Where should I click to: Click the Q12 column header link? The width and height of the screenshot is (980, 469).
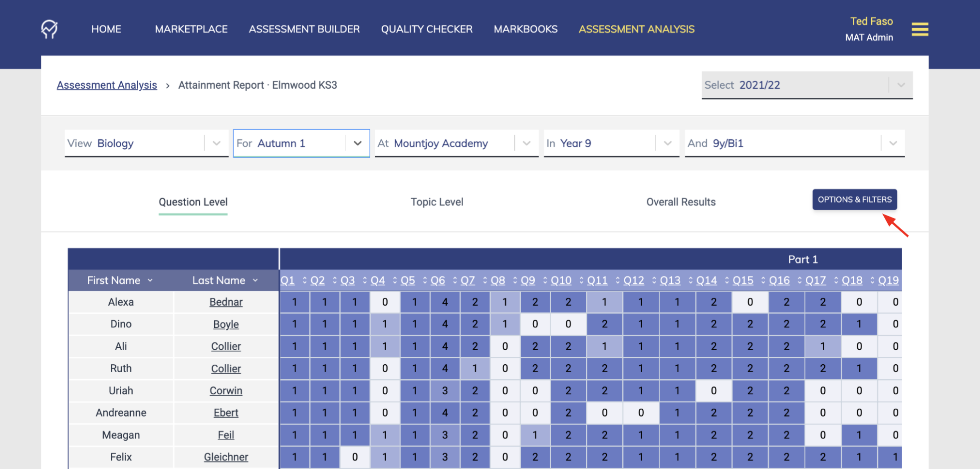point(633,280)
